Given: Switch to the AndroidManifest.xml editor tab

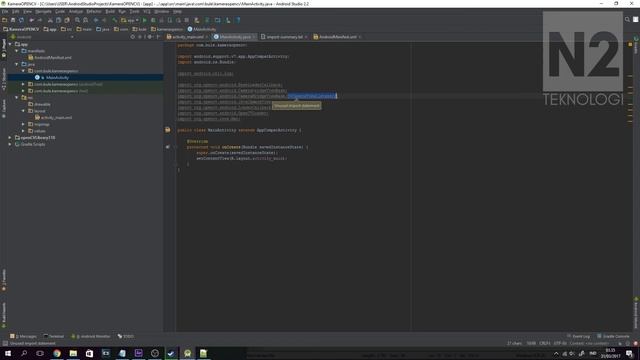Looking at the screenshot, I should pos(337,37).
